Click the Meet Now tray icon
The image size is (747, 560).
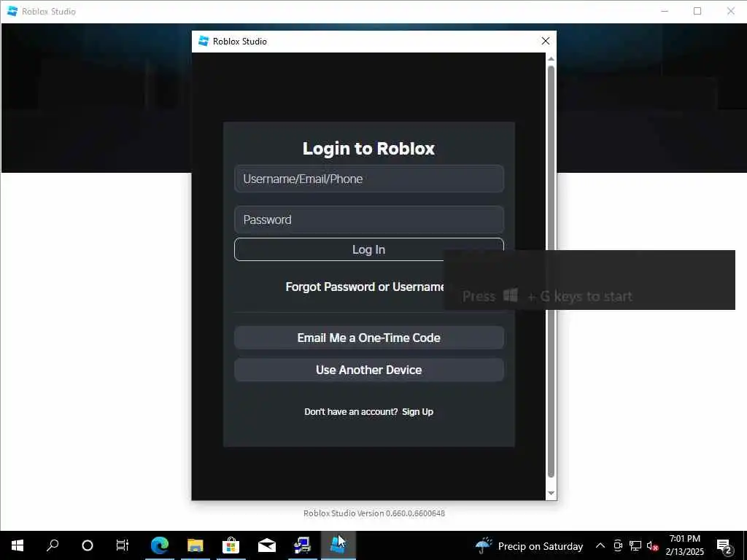(x=618, y=545)
